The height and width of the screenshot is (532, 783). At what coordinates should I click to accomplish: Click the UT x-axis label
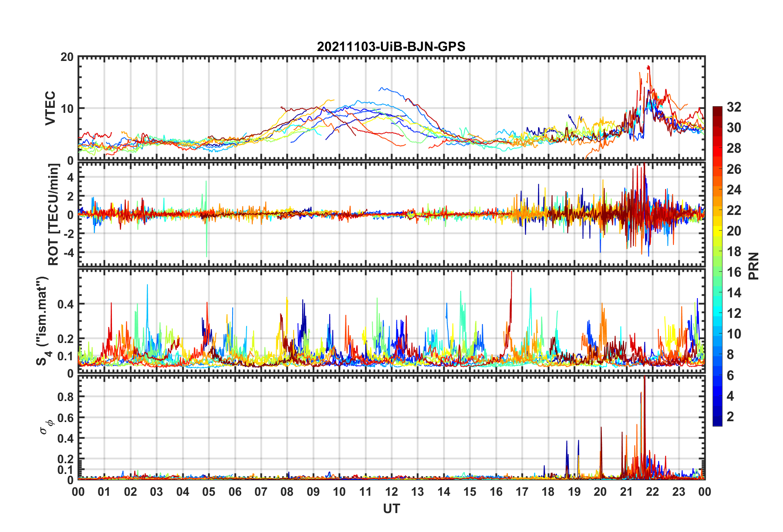[391, 509]
